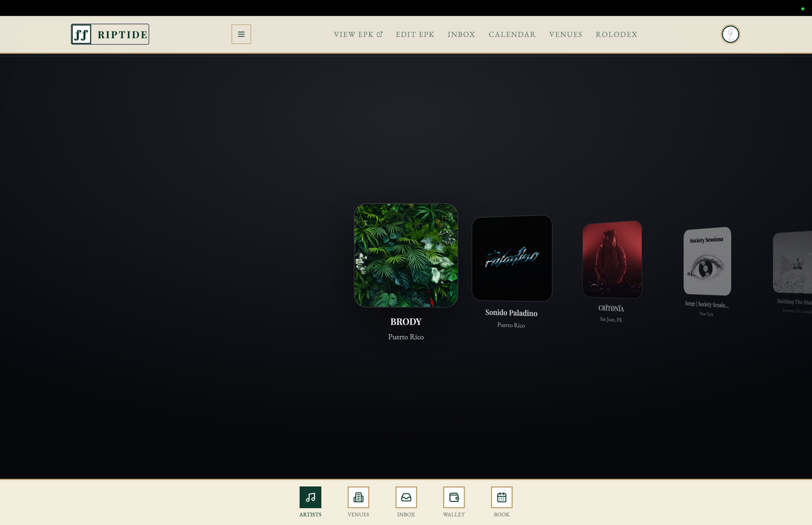This screenshot has height=525, width=812.
Task: Select the Society Sessions card
Action: point(707,261)
